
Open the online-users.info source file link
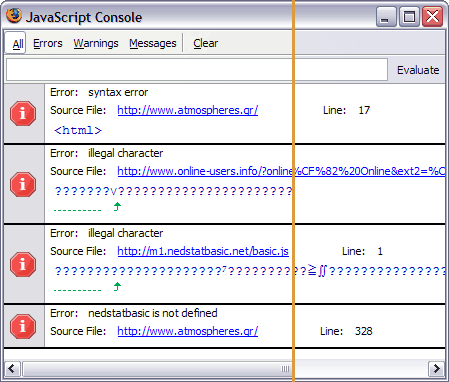coord(281,171)
